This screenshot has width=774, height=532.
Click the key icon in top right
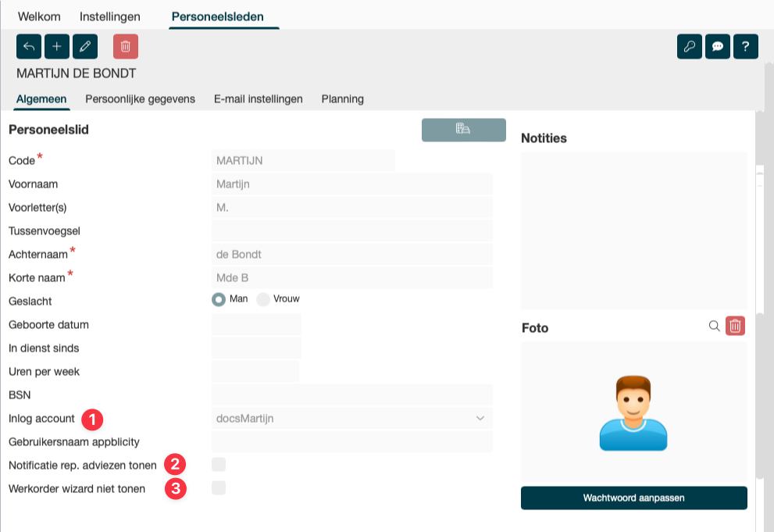[x=690, y=47]
